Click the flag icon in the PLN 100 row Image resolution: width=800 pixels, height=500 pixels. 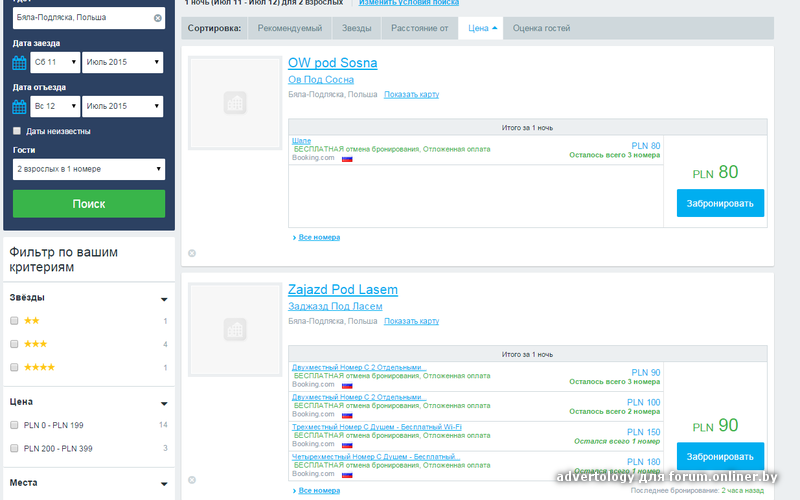[x=347, y=415]
